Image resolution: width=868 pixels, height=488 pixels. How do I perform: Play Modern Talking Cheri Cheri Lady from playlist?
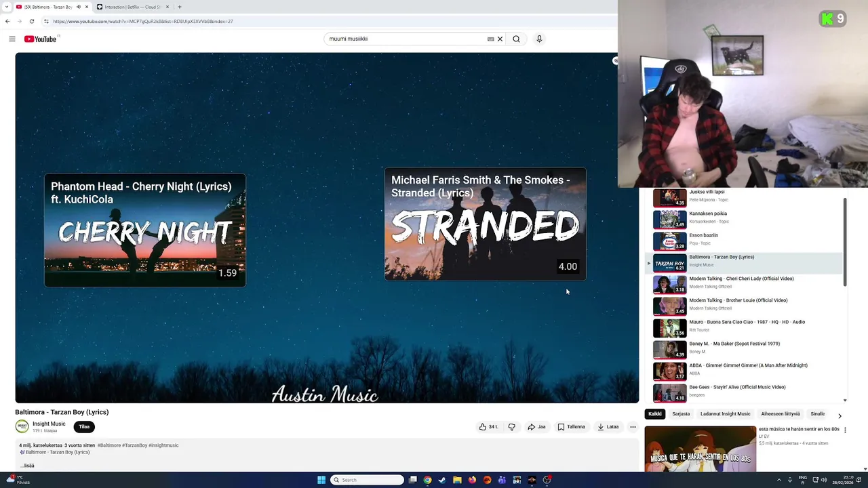743,284
